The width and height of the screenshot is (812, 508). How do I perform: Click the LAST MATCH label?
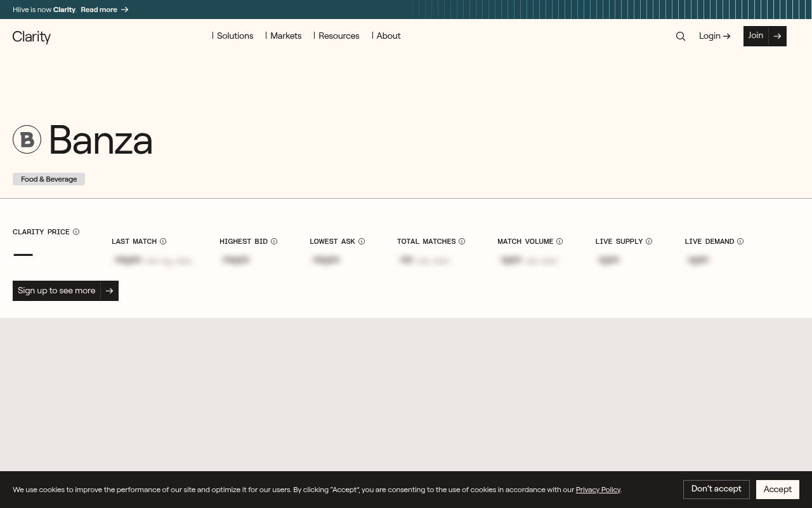pos(134,241)
